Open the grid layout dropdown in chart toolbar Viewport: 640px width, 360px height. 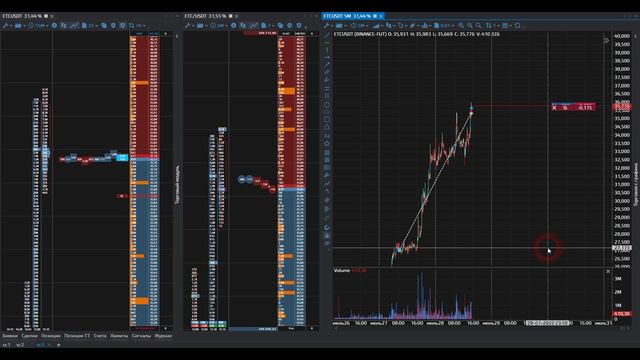click(x=507, y=25)
